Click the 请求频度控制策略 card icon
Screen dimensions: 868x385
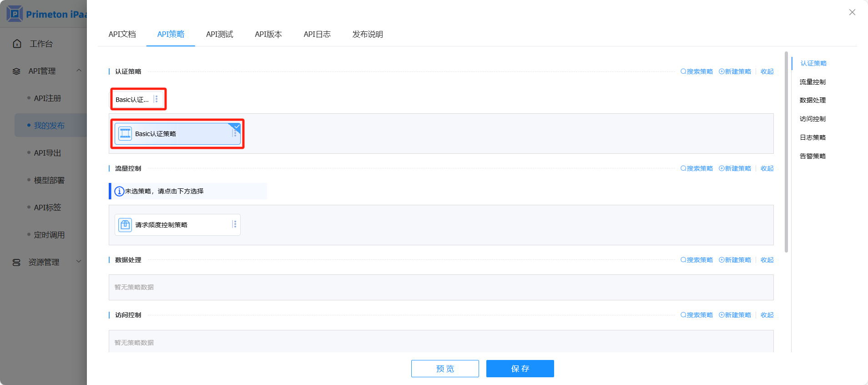125,225
